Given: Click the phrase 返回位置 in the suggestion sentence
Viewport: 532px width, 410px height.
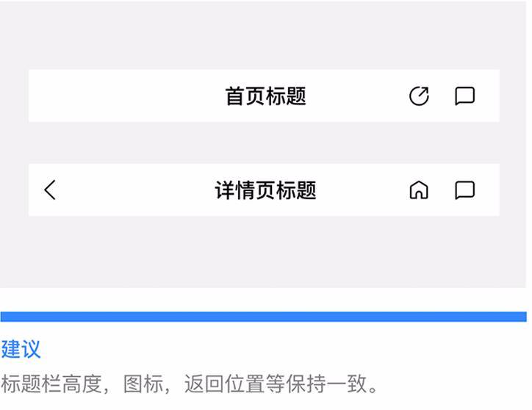Looking at the screenshot, I should click(x=225, y=384).
